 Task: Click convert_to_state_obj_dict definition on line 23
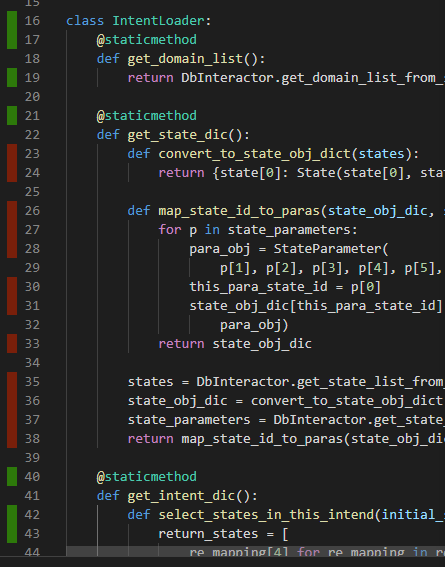(254, 154)
